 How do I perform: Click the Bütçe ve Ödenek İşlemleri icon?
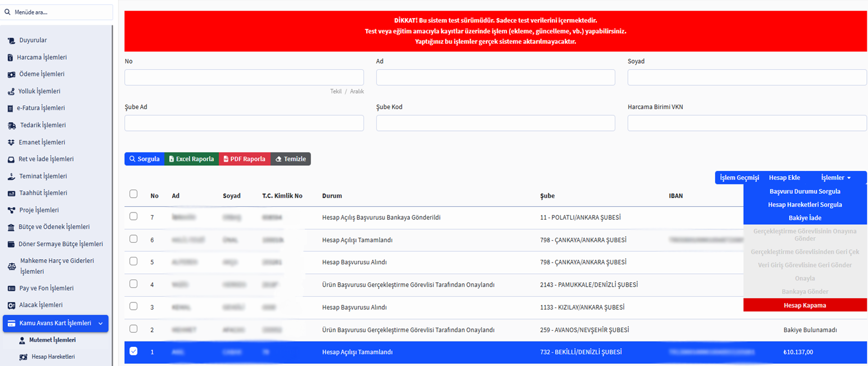pyautogui.click(x=11, y=227)
